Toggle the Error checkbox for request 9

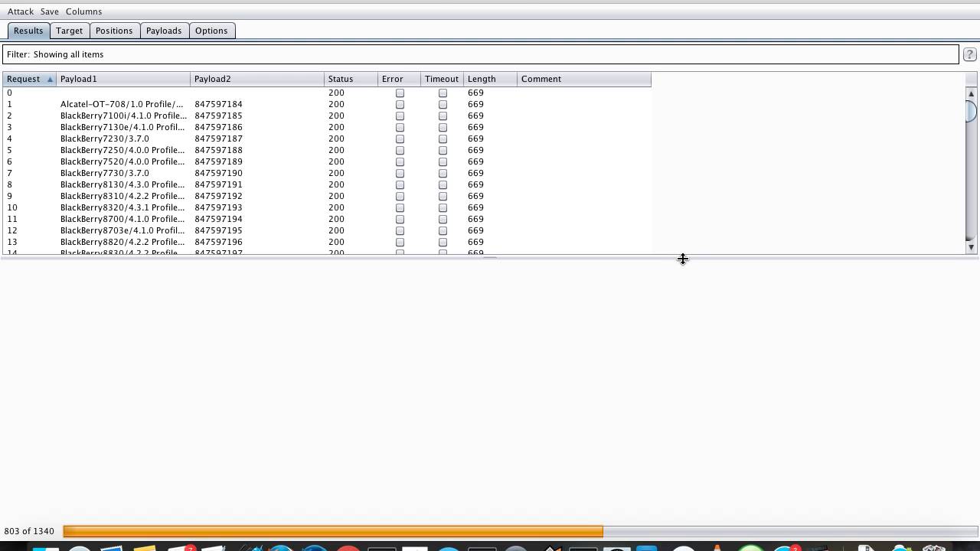point(400,196)
